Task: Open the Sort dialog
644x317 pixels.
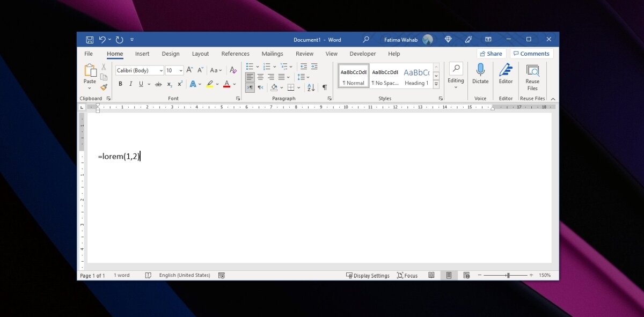Action: (310, 87)
